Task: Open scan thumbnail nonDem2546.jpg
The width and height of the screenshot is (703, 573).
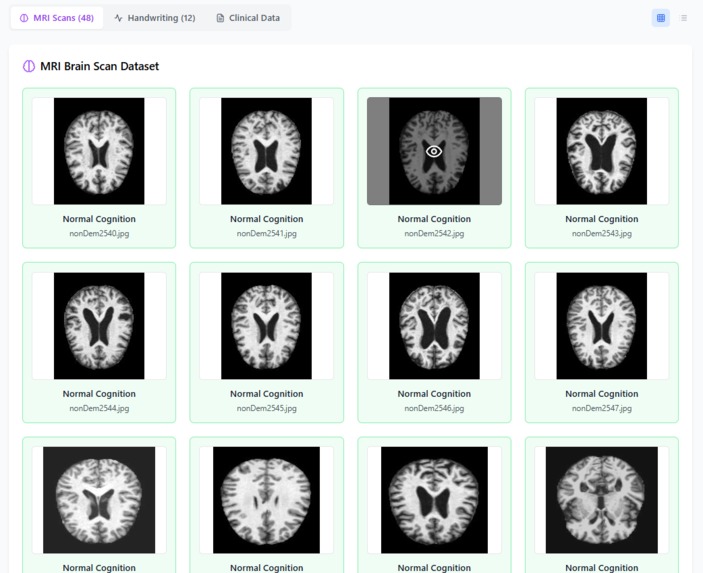Action: coord(434,326)
